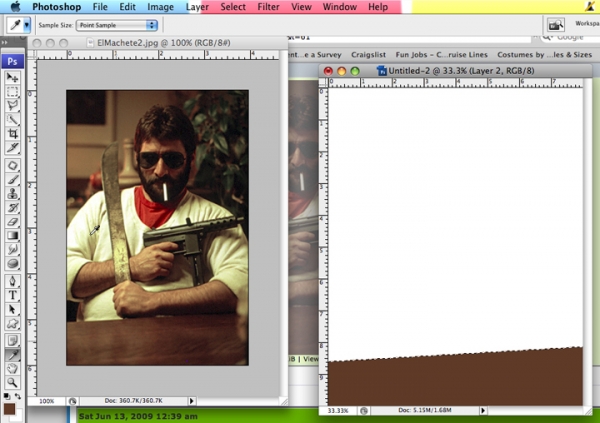Screen dimensions: 600x423
Task: Click the machete photo canvas in ElMachete2
Action: point(157,228)
